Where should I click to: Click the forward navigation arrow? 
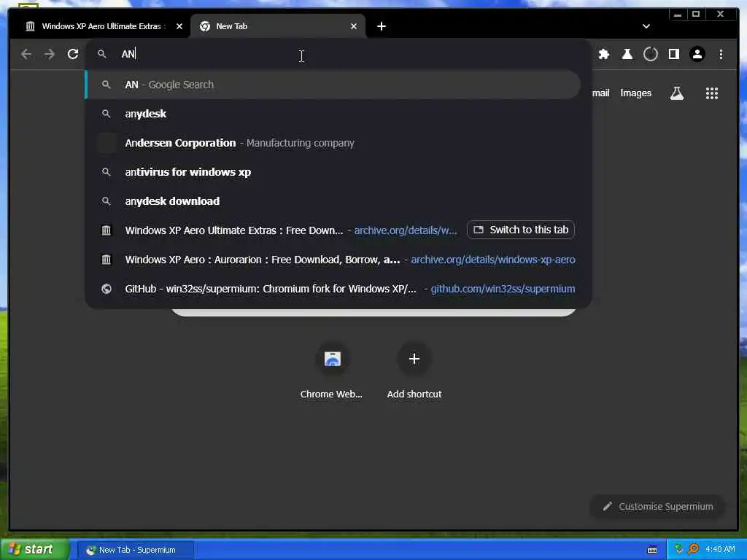[50, 54]
